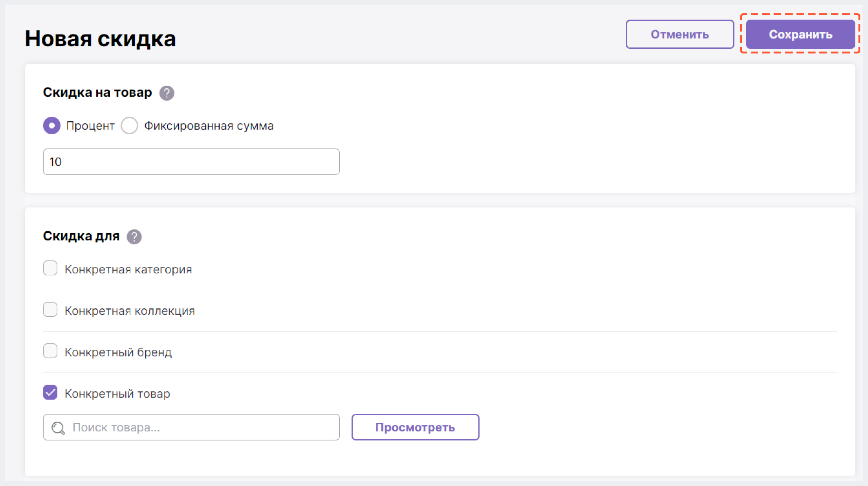Click the Скидка для section title
868x486 pixels.
click(81, 236)
